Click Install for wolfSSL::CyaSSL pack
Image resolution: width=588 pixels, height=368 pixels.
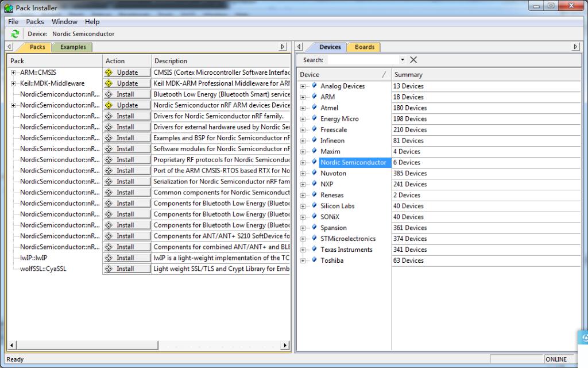pos(127,269)
